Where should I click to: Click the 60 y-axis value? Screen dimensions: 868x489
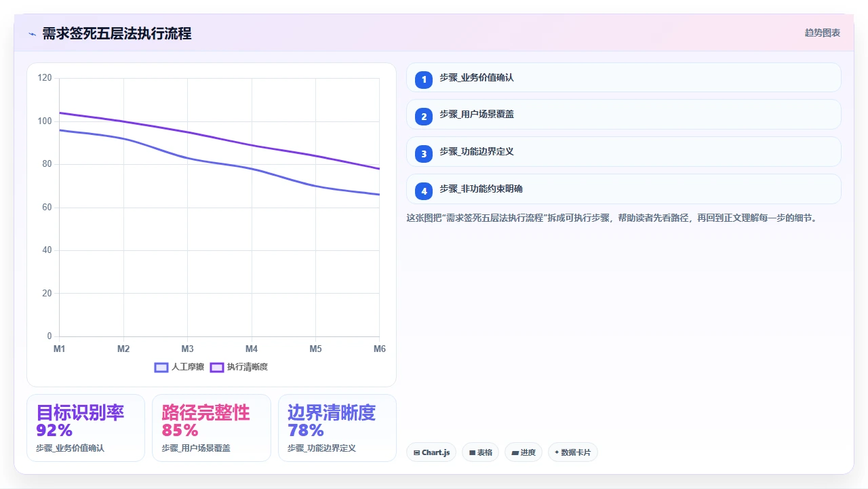(x=47, y=208)
